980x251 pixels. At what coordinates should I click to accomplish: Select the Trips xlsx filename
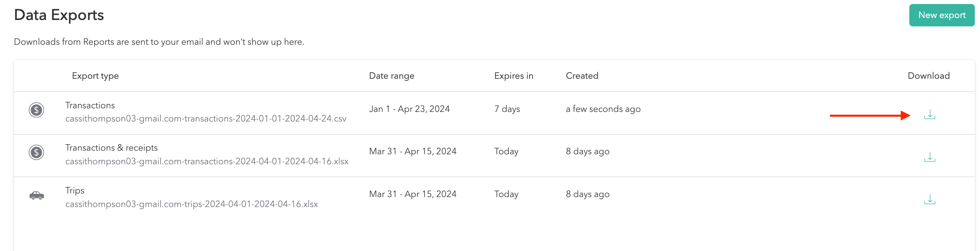(x=192, y=203)
